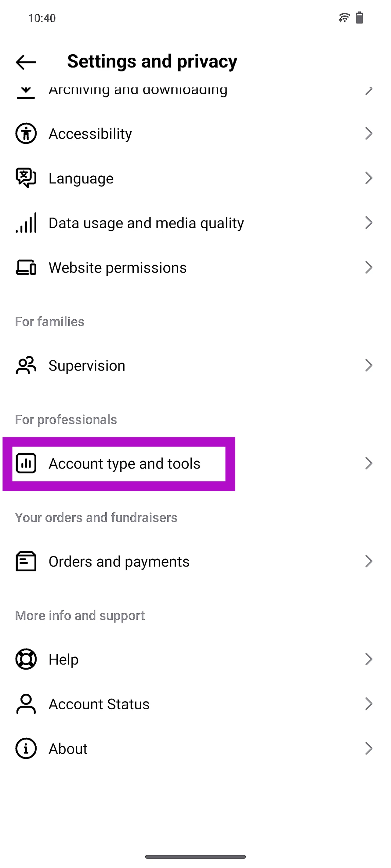Open the Supervision settings
The image size is (391, 868).
[87, 366]
